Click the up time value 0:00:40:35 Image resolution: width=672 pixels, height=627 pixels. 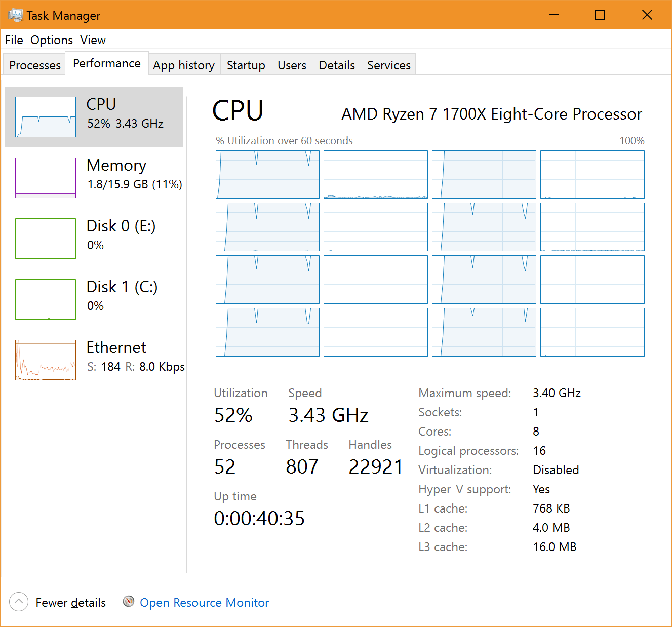[259, 518]
